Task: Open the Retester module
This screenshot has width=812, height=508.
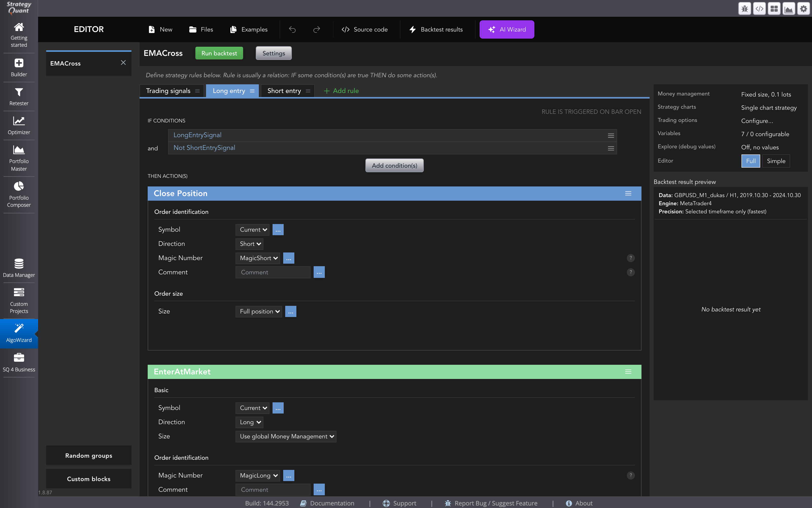Action: tap(19, 97)
